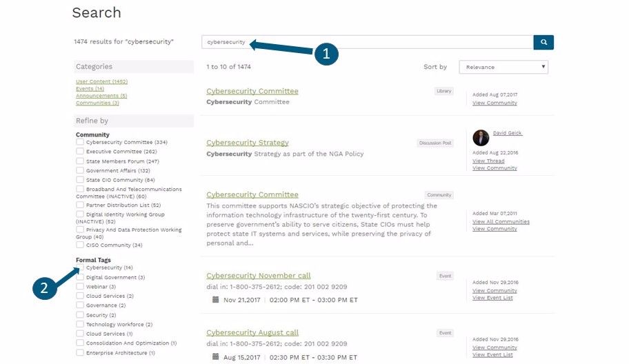The width and height of the screenshot is (629, 364).
Task: Click the calendar icon beside Nov 21, 2017
Action: tap(215, 299)
